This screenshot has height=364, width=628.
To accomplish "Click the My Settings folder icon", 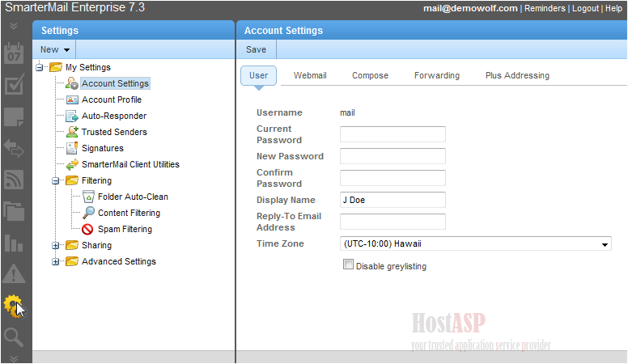I will tap(56, 67).
